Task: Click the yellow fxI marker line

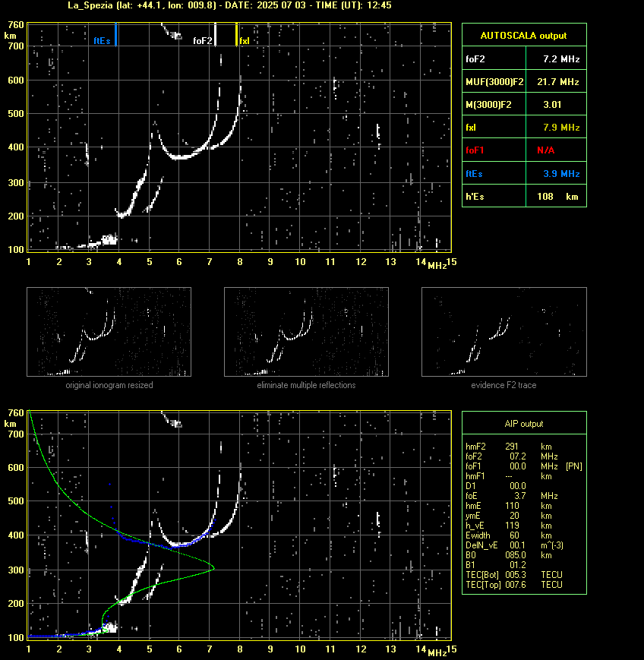Action: click(x=236, y=34)
